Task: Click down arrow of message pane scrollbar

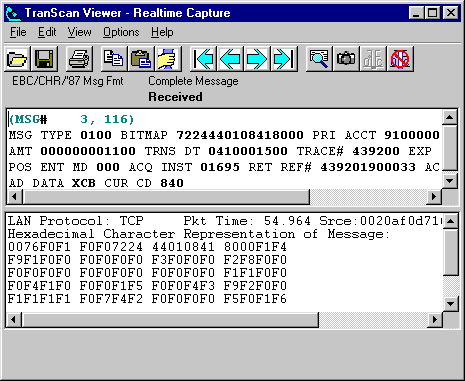Action: click(x=450, y=181)
